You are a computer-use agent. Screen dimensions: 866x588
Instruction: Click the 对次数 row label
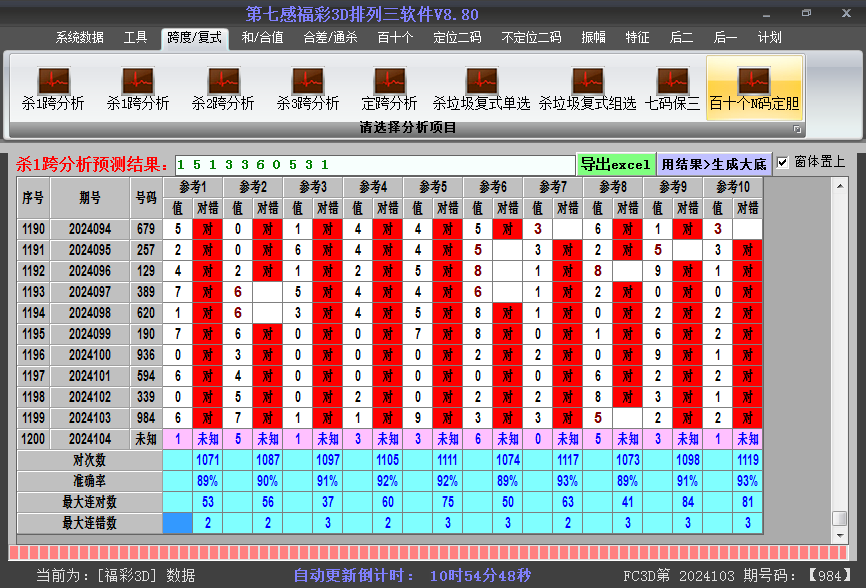pos(90,460)
